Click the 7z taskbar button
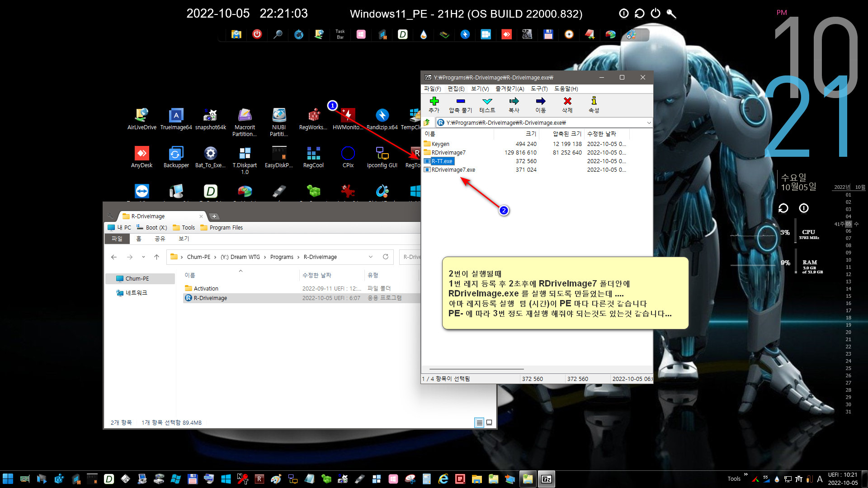This screenshot has height=488, width=868. (x=546, y=479)
